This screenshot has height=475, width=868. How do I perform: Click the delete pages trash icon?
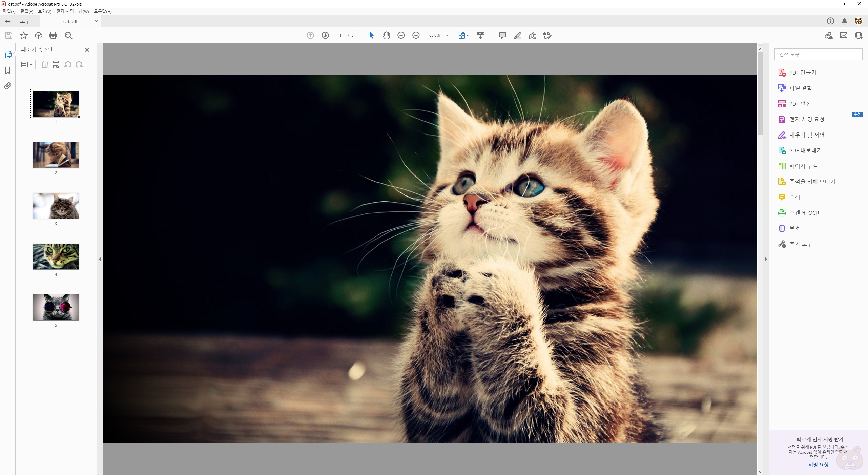point(45,64)
